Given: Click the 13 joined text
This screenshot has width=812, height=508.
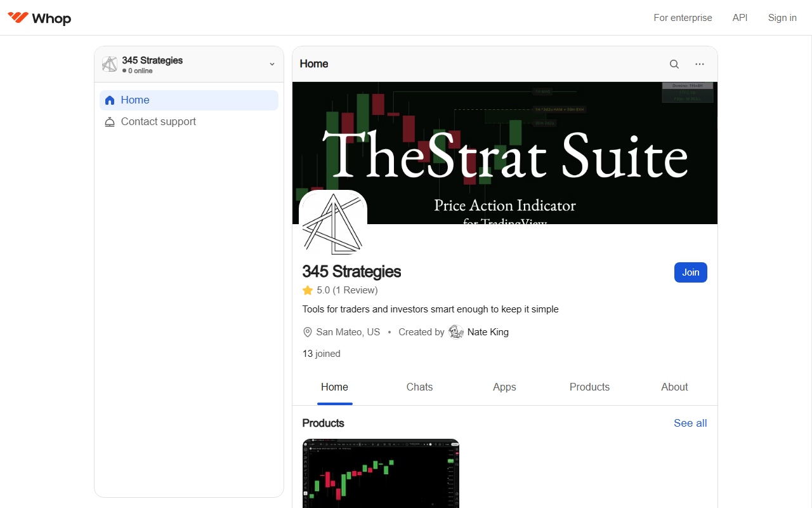Looking at the screenshot, I should (x=322, y=354).
